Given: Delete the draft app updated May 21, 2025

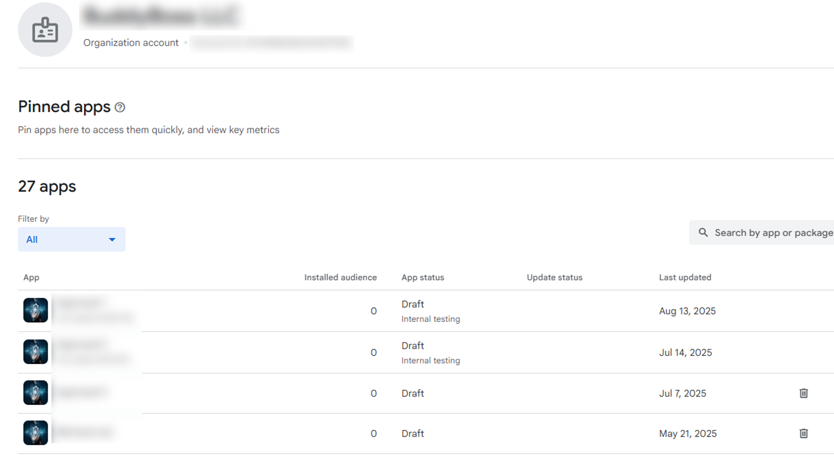Looking at the screenshot, I should pos(803,434).
